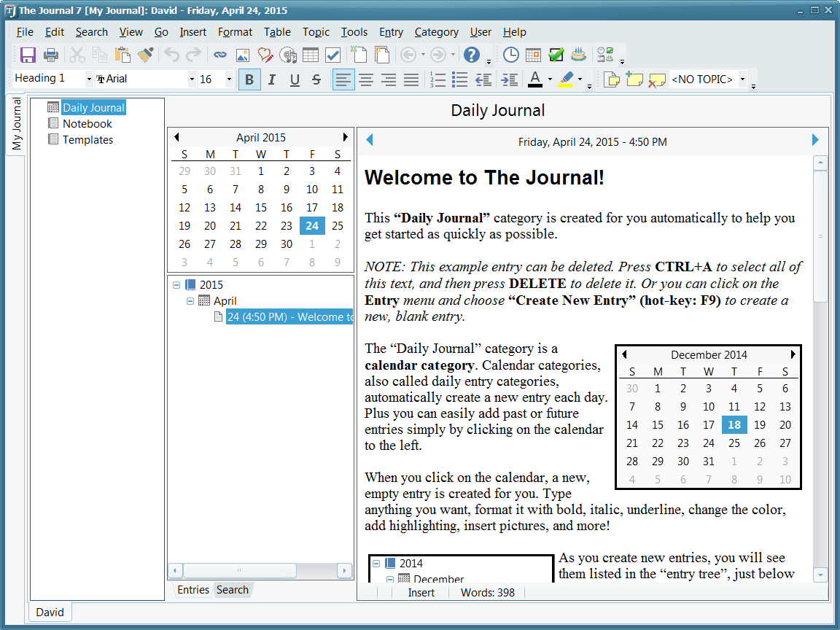Open the highlight color dropdown arrow
This screenshot has width=840, height=630.
pyautogui.click(x=580, y=79)
